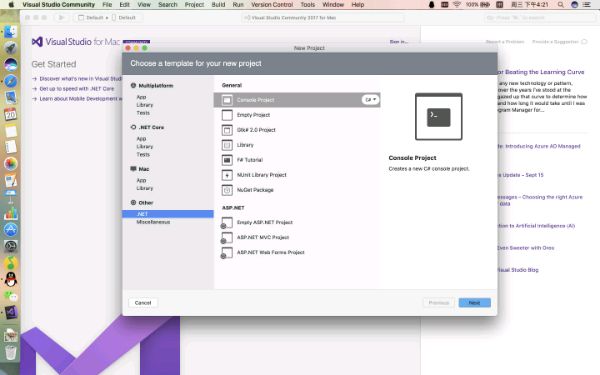Viewport: 600px width, 375px height.
Task: Open the 'Even Sweeter with Oreo' article link
Action: tap(526, 248)
